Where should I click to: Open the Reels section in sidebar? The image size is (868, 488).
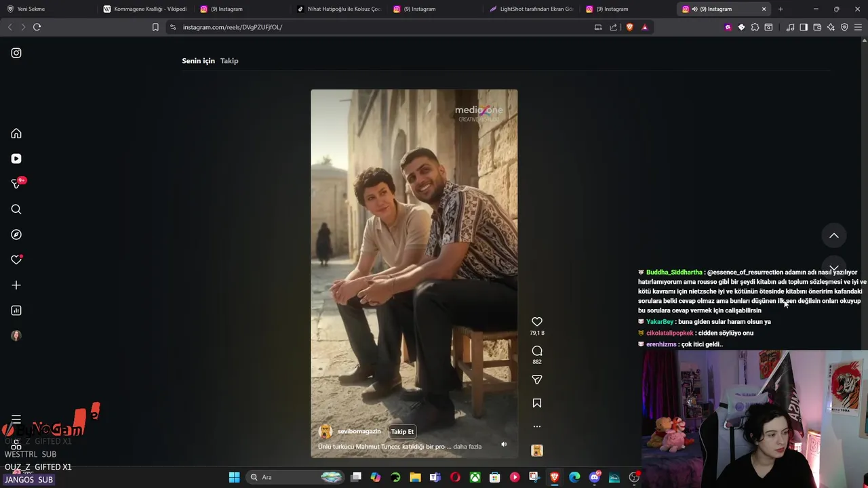click(16, 159)
